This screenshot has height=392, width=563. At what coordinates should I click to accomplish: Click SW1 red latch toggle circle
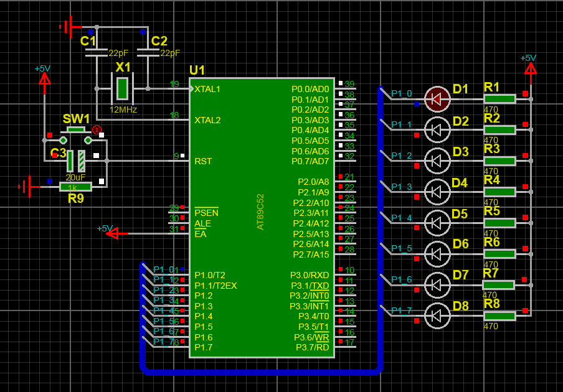[97, 129]
